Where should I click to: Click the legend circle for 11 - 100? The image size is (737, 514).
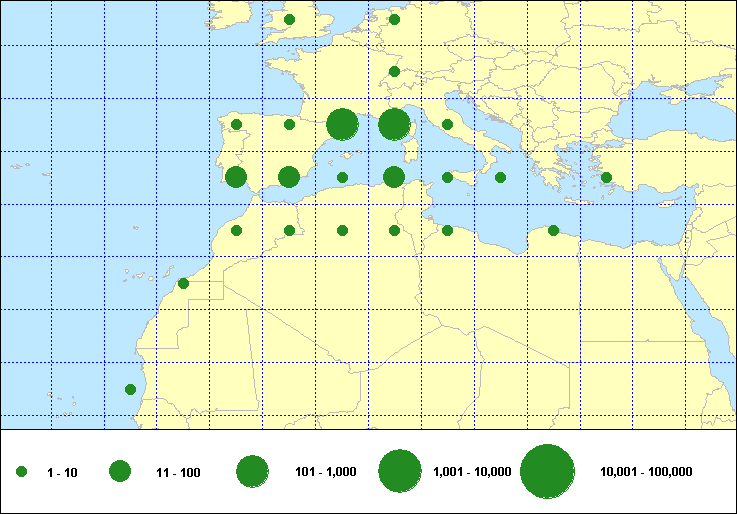point(120,472)
